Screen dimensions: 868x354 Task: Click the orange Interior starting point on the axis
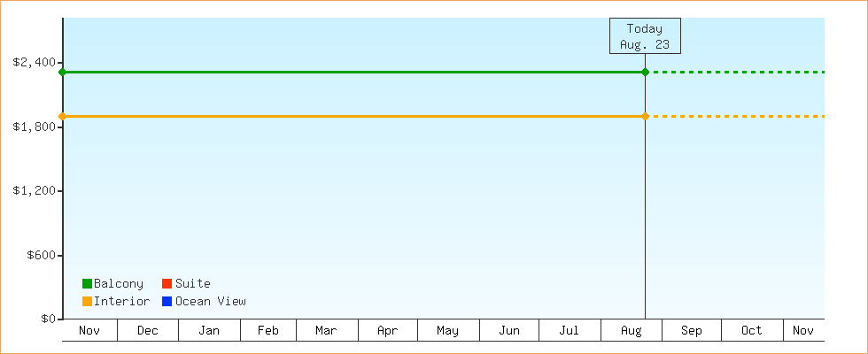coord(63,116)
